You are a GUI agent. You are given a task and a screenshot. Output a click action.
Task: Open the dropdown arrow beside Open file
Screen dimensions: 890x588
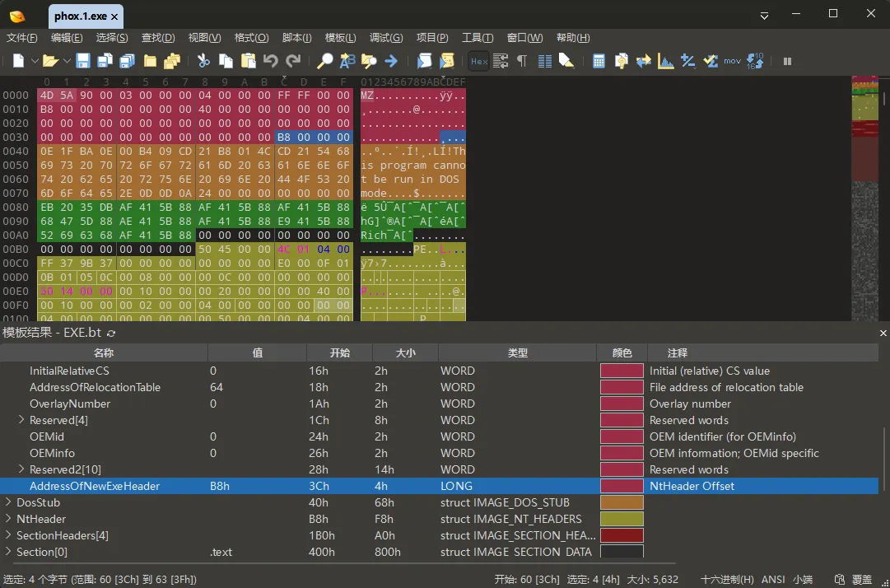(x=67, y=61)
